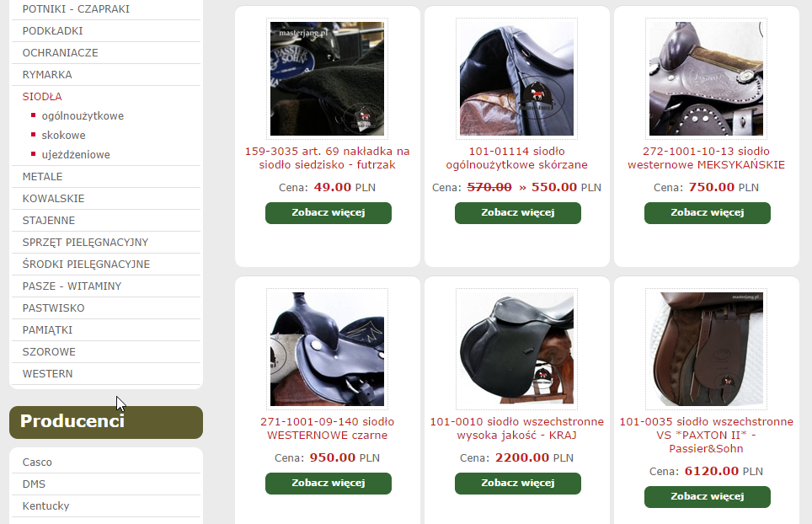Open the 271-1001-09-140 siodło WESTERNOWE title link
Viewport: 812px width, 524px height.
pyautogui.click(x=328, y=428)
